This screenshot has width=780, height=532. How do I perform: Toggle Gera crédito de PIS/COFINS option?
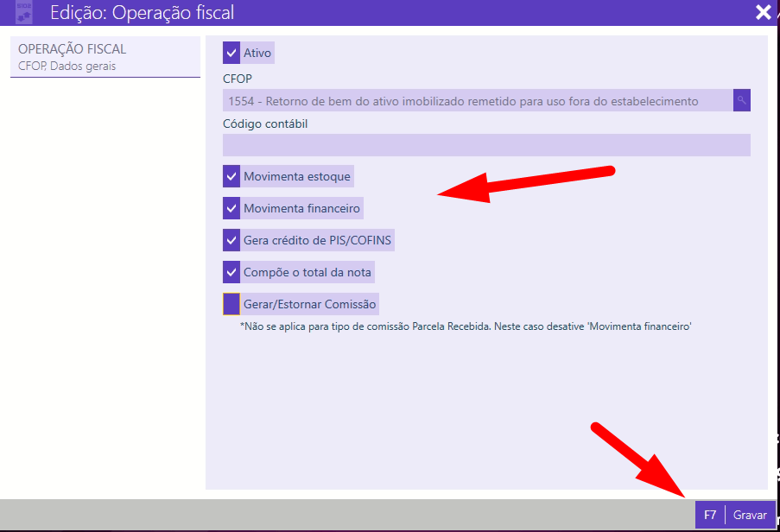click(x=318, y=240)
